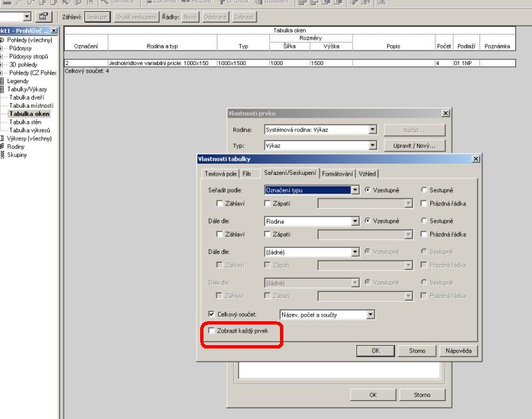Click the Tabulka oken schedule title

(x=290, y=30)
